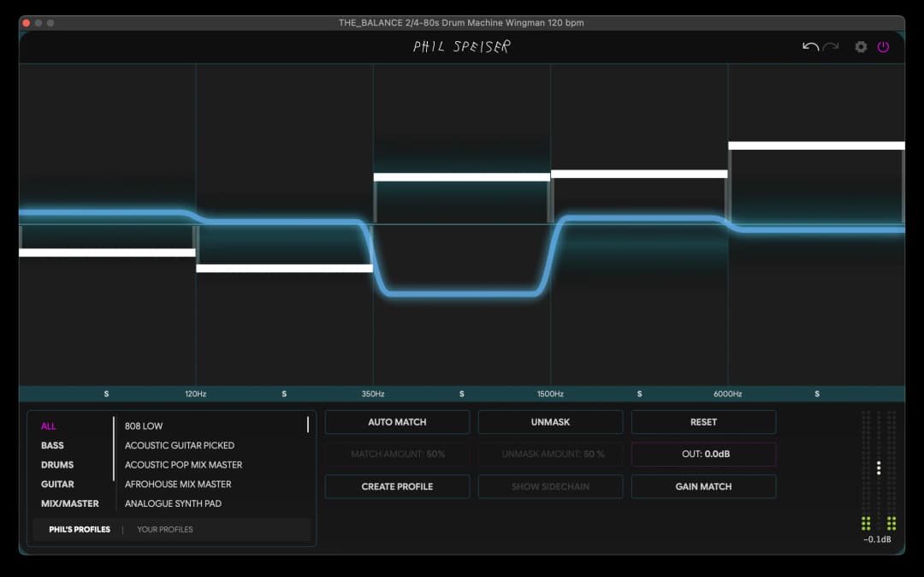Click the three-dot meter drag handle
This screenshot has height=577, width=924.
[879, 467]
